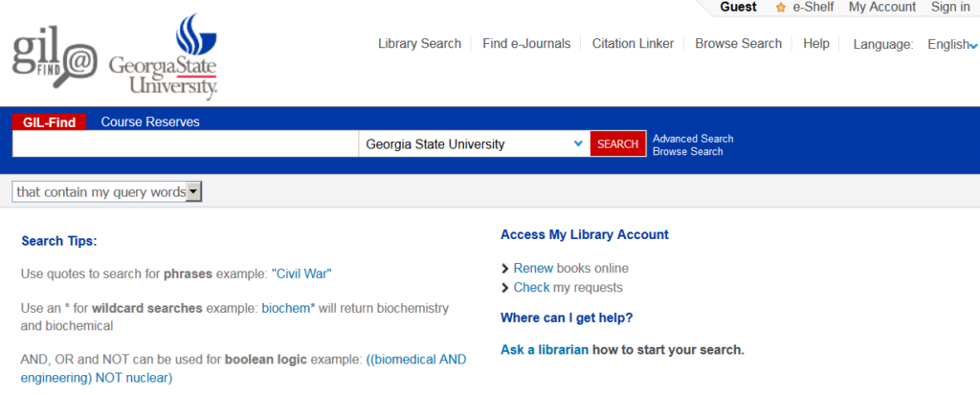
Task: Open the e-Shelf link
Action: click(x=813, y=7)
